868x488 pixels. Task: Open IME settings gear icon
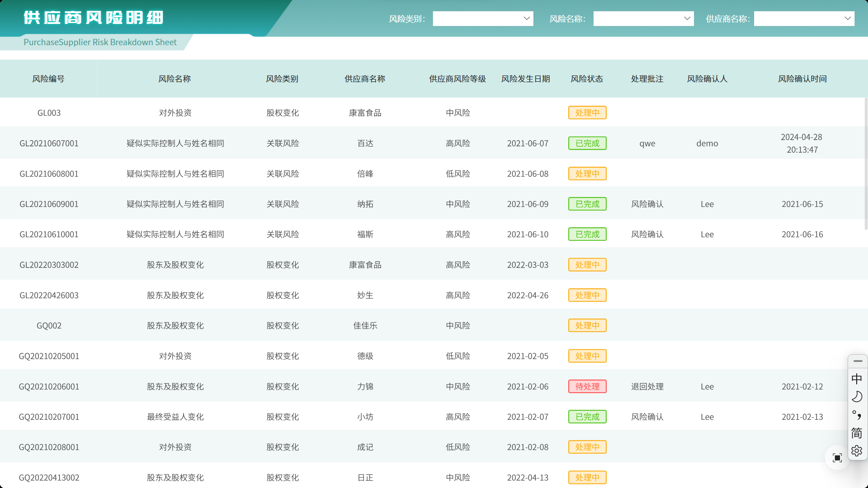[857, 451]
